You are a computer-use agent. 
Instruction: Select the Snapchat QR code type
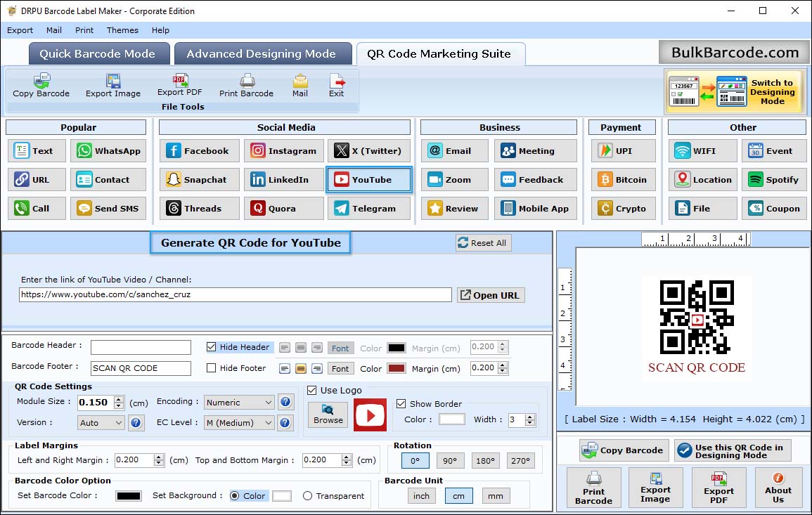[x=200, y=180]
